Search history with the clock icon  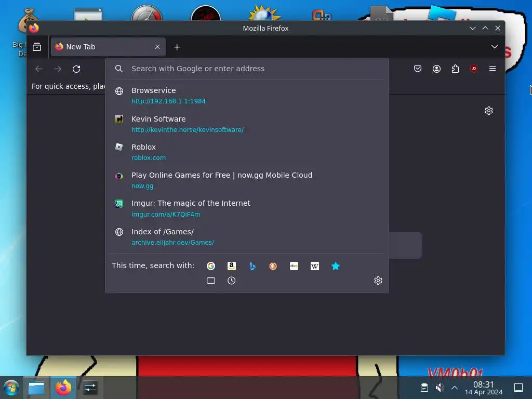[231, 281]
